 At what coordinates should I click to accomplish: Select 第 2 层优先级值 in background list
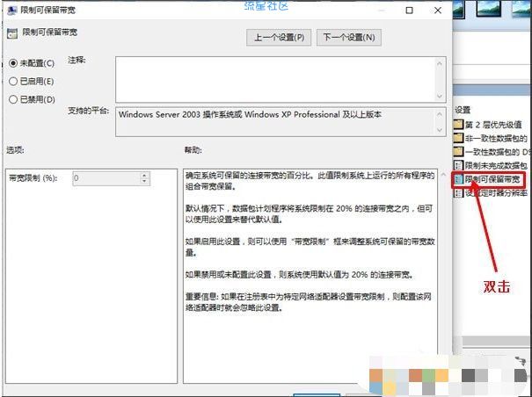493,125
